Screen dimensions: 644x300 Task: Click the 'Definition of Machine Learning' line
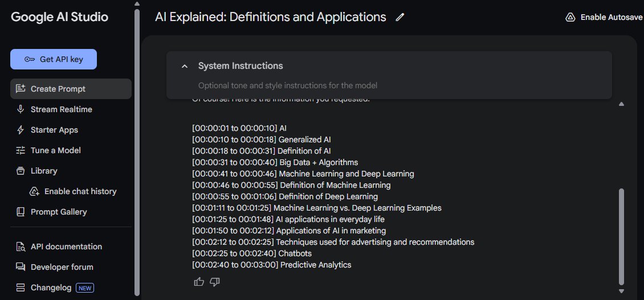click(292, 185)
